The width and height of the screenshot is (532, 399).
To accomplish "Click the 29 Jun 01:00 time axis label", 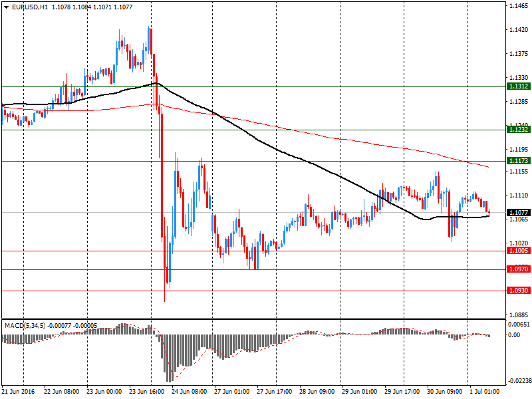I will [x=359, y=392].
